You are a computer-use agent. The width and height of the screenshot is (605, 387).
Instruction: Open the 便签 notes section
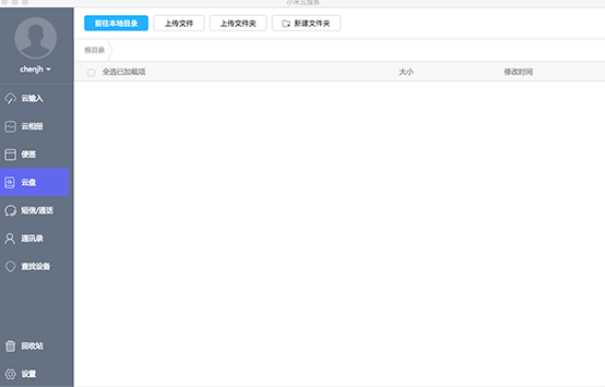click(x=35, y=154)
